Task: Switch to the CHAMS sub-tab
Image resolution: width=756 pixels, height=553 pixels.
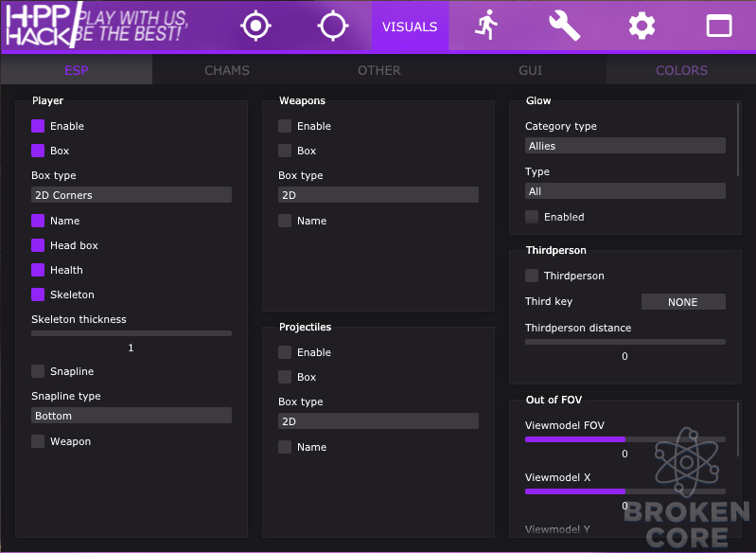Action: point(227,70)
